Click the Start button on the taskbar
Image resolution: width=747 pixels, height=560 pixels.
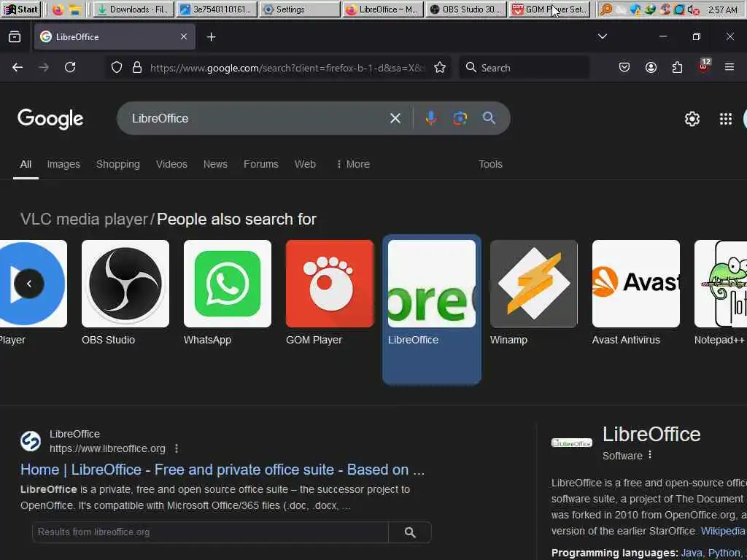pyautogui.click(x=21, y=9)
